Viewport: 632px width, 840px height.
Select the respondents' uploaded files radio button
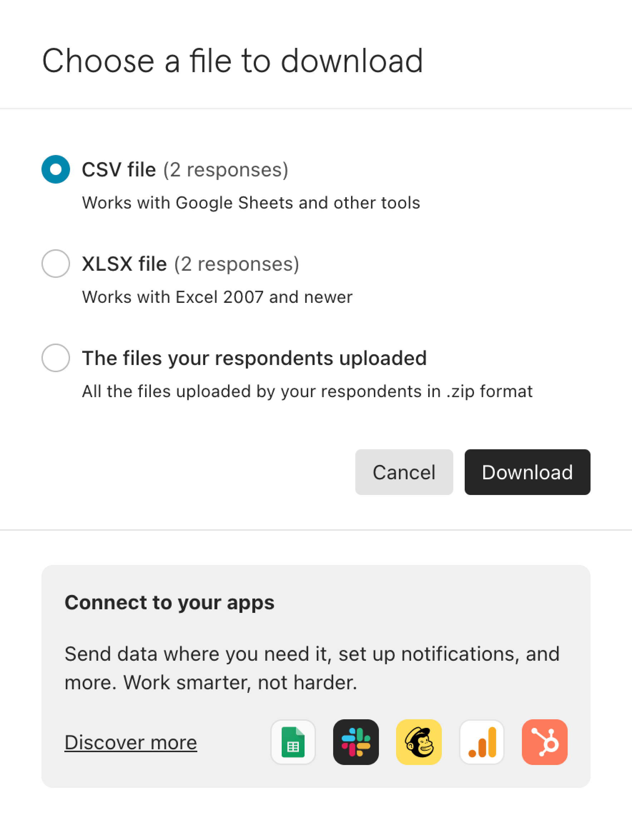click(x=55, y=358)
